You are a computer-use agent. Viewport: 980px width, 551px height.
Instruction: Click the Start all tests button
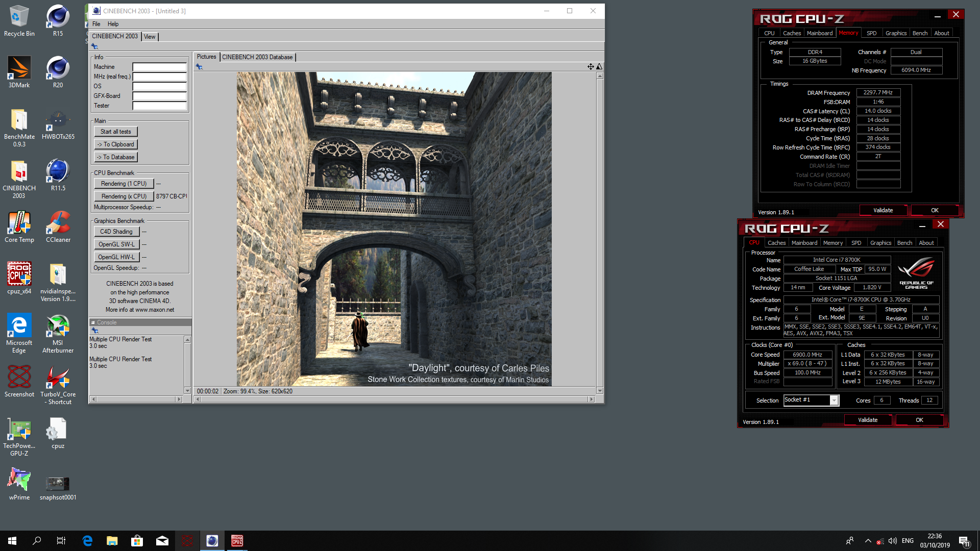point(116,132)
